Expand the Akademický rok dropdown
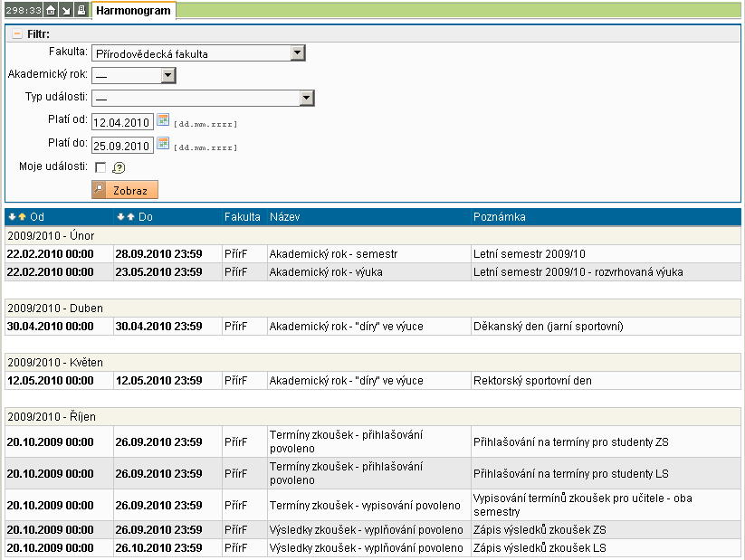This screenshot has height=560, width=745. click(x=167, y=76)
